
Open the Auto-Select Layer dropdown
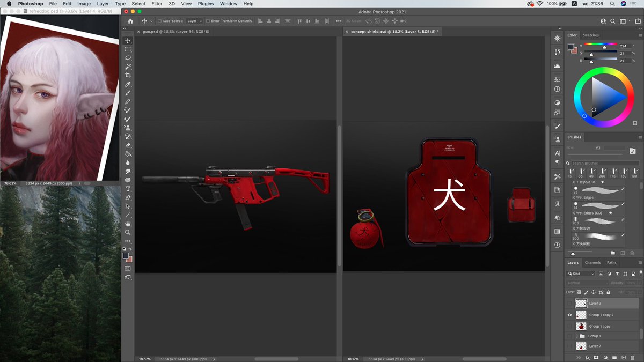[194, 21]
